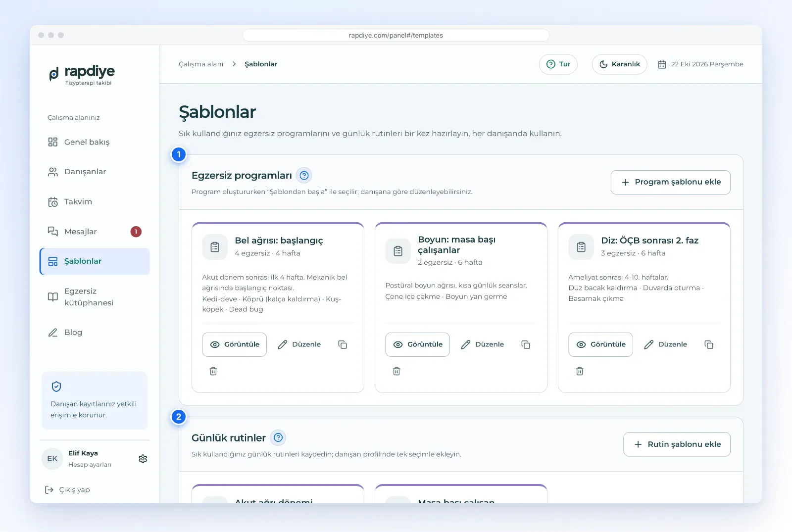Open Egzersiz kütüphanesi
Image resolution: width=792 pixels, height=532 pixels.
[x=95, y=297]
